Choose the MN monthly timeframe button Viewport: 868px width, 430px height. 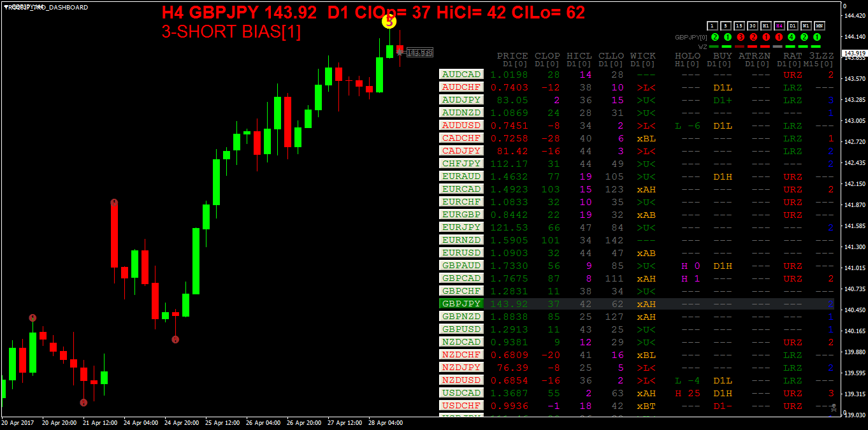pos(820,26)
